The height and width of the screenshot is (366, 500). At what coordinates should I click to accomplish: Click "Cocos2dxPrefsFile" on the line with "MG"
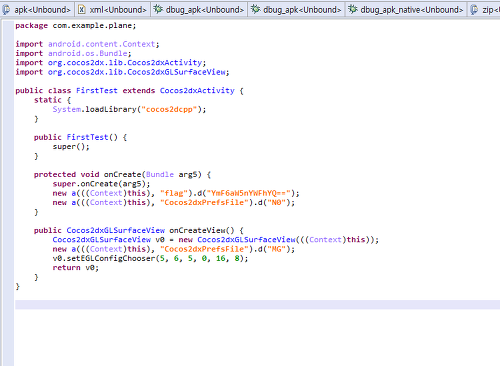click(x=204, y=249)
